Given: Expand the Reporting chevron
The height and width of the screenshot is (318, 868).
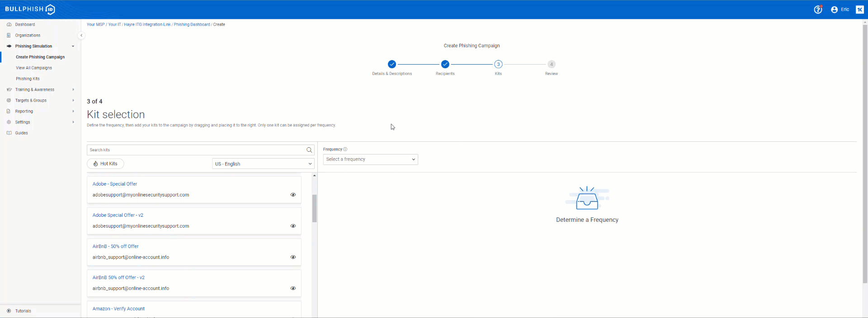Looking at the screenshot, I should pyautogui.click(x=73, y=111).
